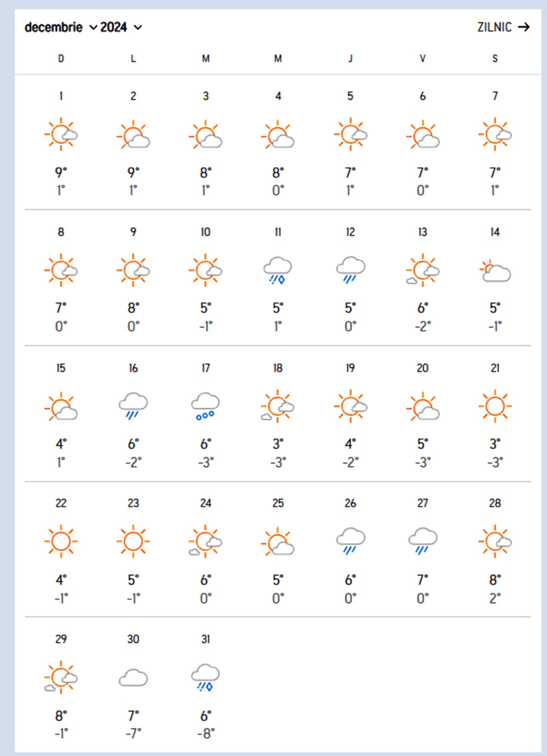Click the rain cloud icon on December 27

click(423, 541)
